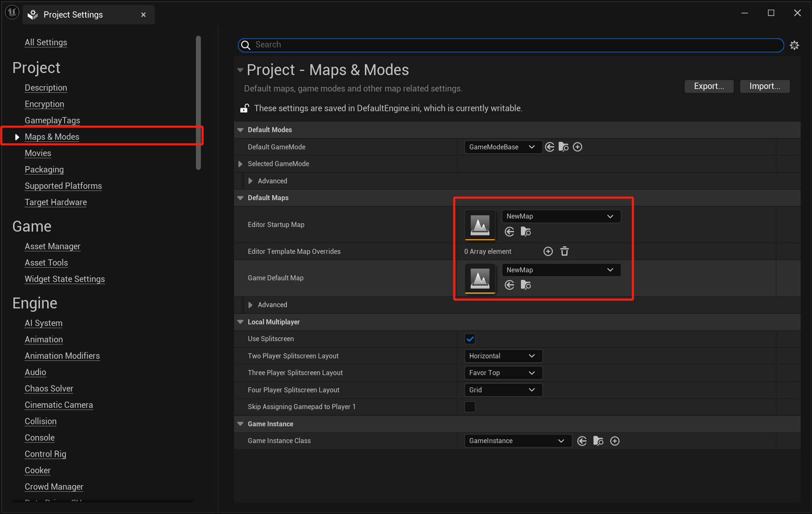Collapse the Project - Maps & Modes header
Viewport: 812px width, 514px height.
[x=240, y=70]
